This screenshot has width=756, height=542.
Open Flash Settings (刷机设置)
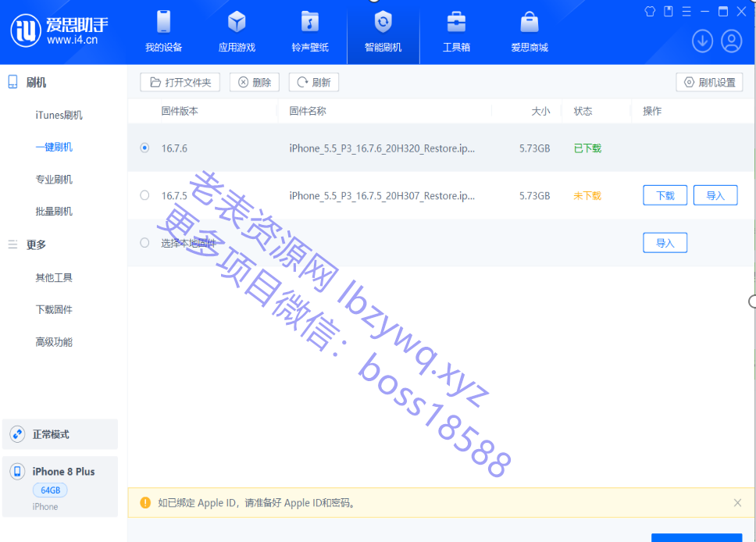coord(709,82)
